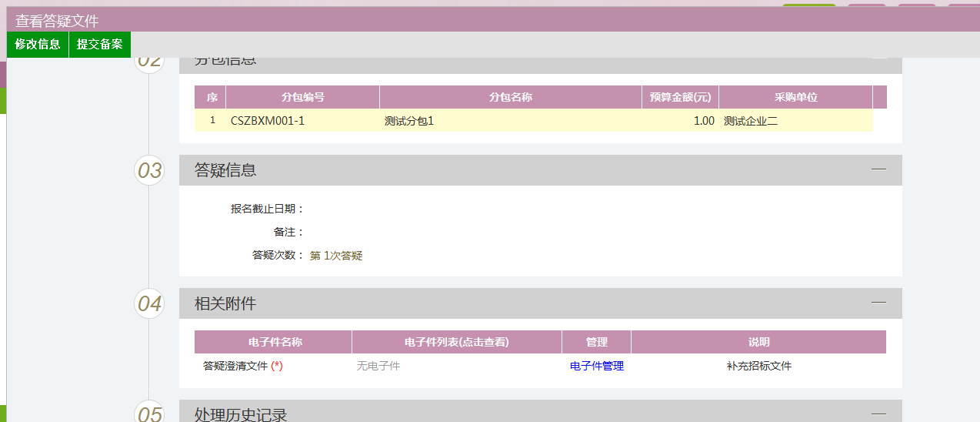Collapse the 相关附件 section with minus icon
980x422 pixels.
878,303
